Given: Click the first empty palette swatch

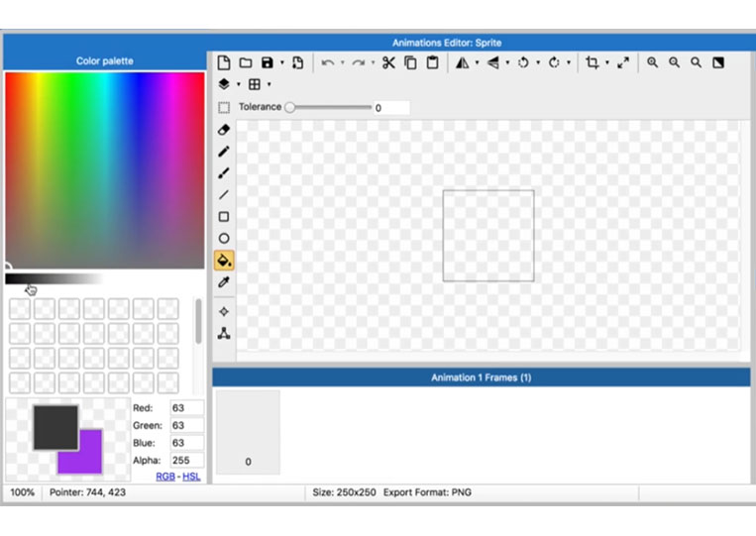Looking at the screenshot, I should click(x=20, y=308).
